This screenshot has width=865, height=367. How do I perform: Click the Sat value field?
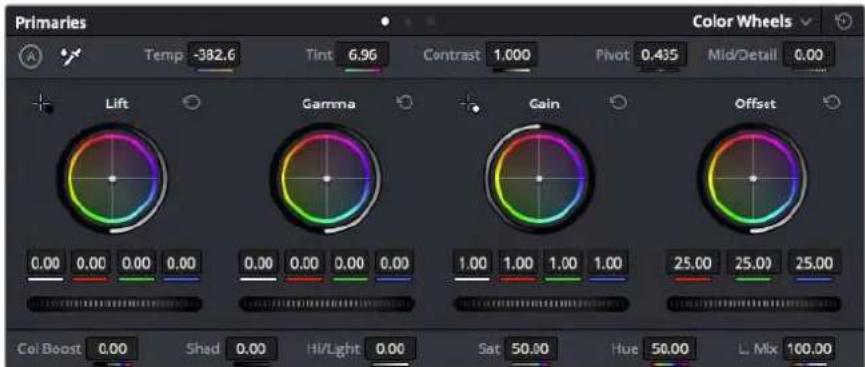click(530, 349)
